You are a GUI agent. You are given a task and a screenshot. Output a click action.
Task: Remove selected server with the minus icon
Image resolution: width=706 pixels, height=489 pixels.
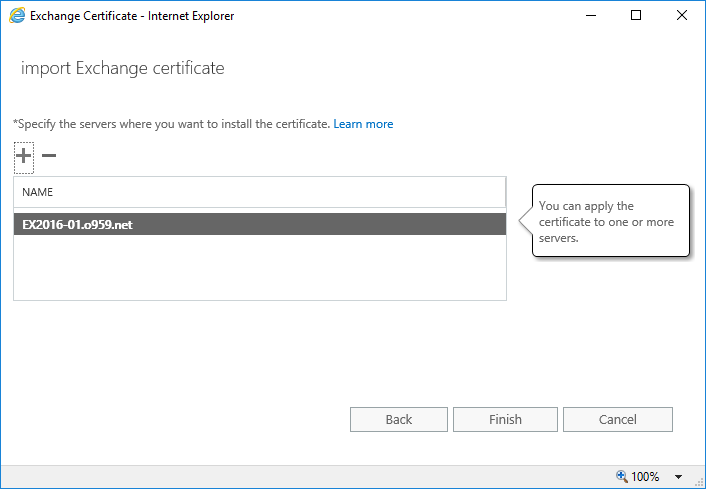point(49,156)
